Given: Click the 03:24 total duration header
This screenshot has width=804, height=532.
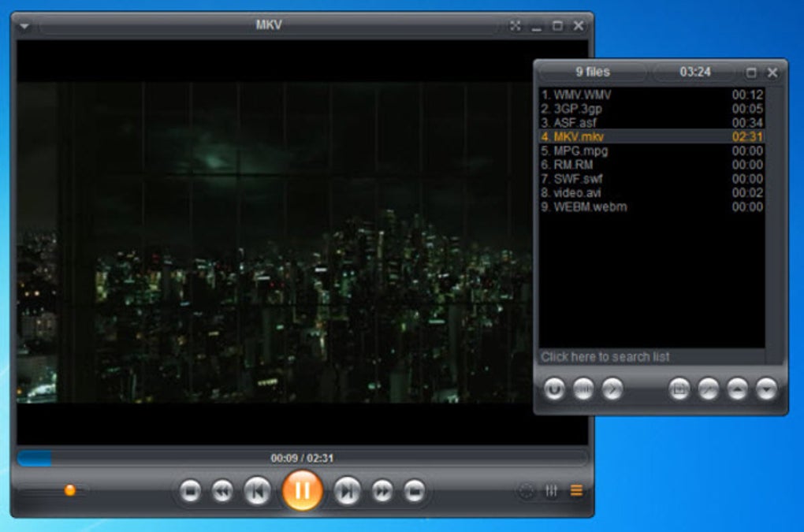Looking at the screenshot, I should [695, 72].
